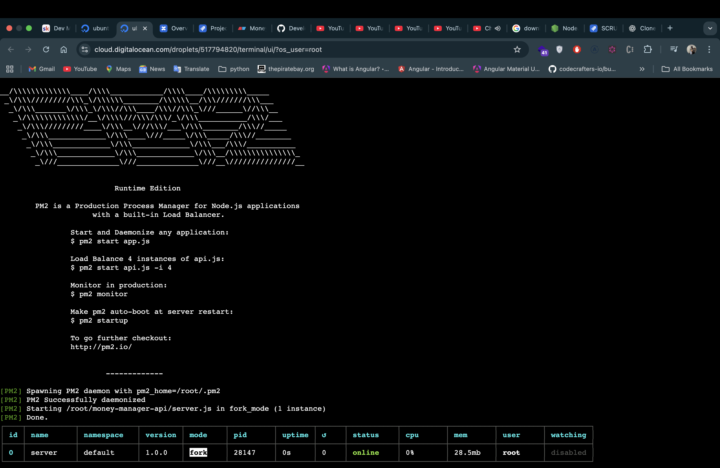Image resolution: width=720 pixels, height=468 pixels.
Task: Click the disabled watching cell
Action: click(568, 452)
